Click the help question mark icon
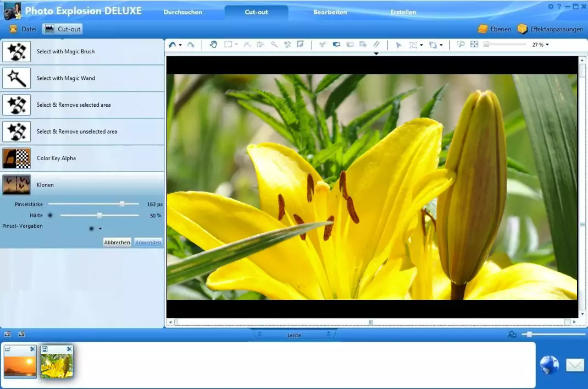588x389 pixels. click(x=559, y=7)
